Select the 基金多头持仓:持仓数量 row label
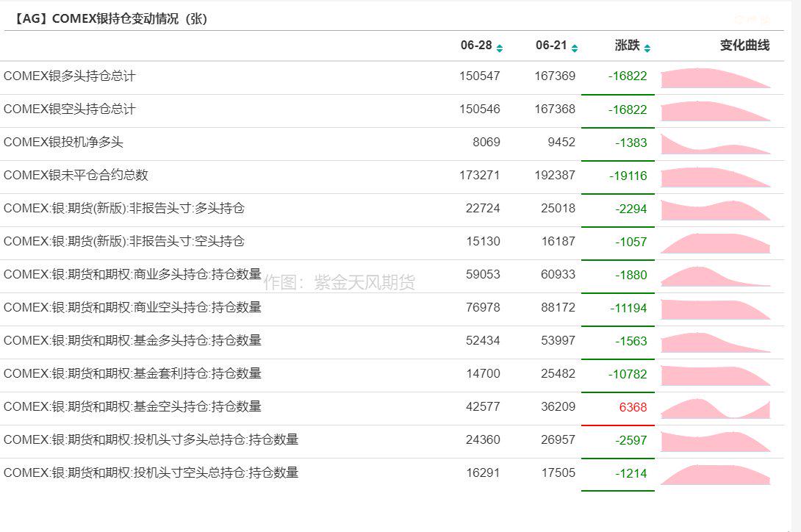 132,340
